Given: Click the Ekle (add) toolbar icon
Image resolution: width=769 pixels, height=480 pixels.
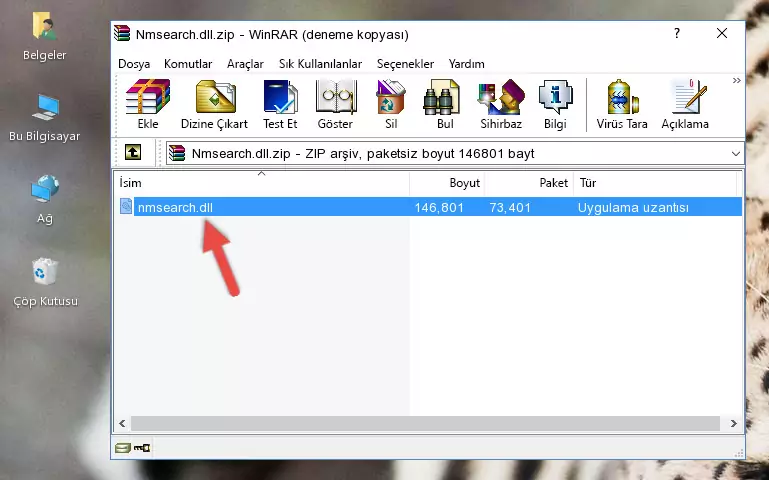Looking at the screenshot, I should 148,97.
